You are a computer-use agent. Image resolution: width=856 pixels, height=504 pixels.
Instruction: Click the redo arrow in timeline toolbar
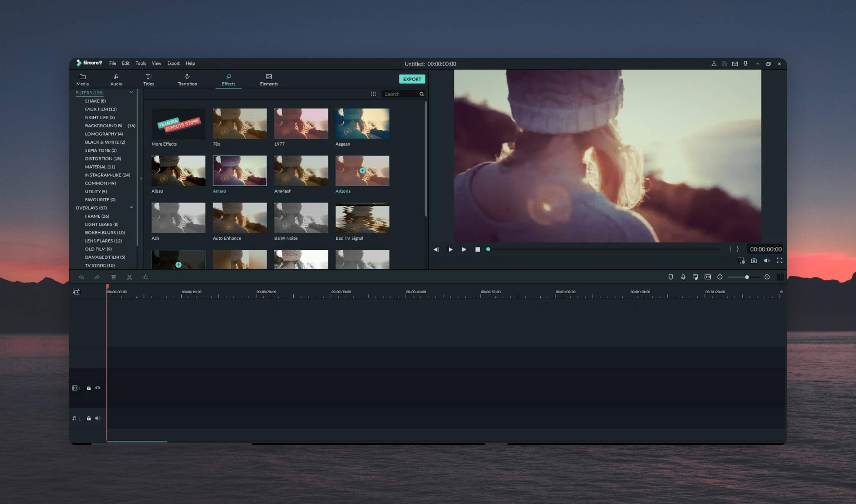(x=97, y=277)
